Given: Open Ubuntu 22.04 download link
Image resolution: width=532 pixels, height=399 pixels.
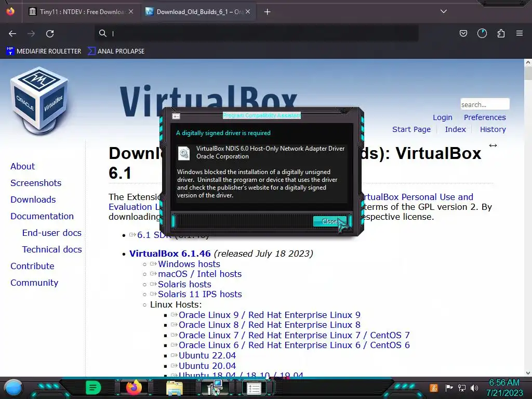Looking at the screenshot, I should (207, 355).
